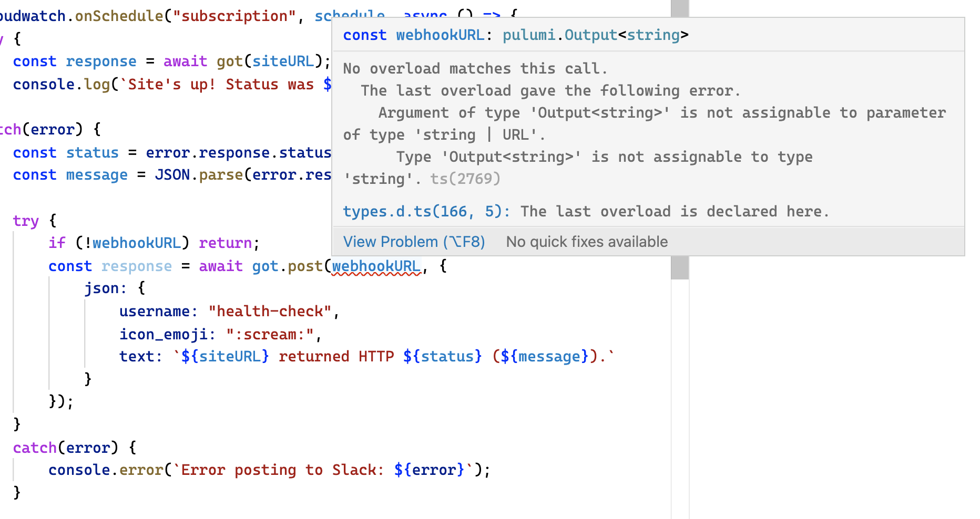Click console.error call in catch block
This screenshot has height=519, width=980.
pyautogui.click(x=106, y=470)
